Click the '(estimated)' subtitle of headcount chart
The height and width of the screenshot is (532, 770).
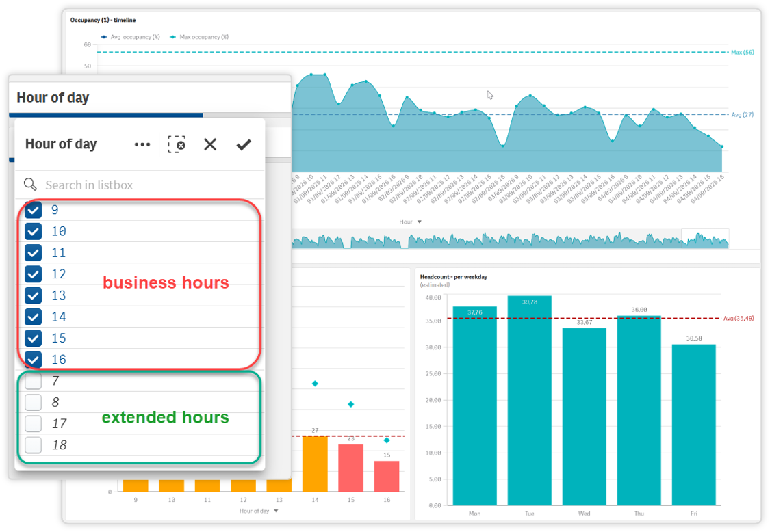[435, 284]
